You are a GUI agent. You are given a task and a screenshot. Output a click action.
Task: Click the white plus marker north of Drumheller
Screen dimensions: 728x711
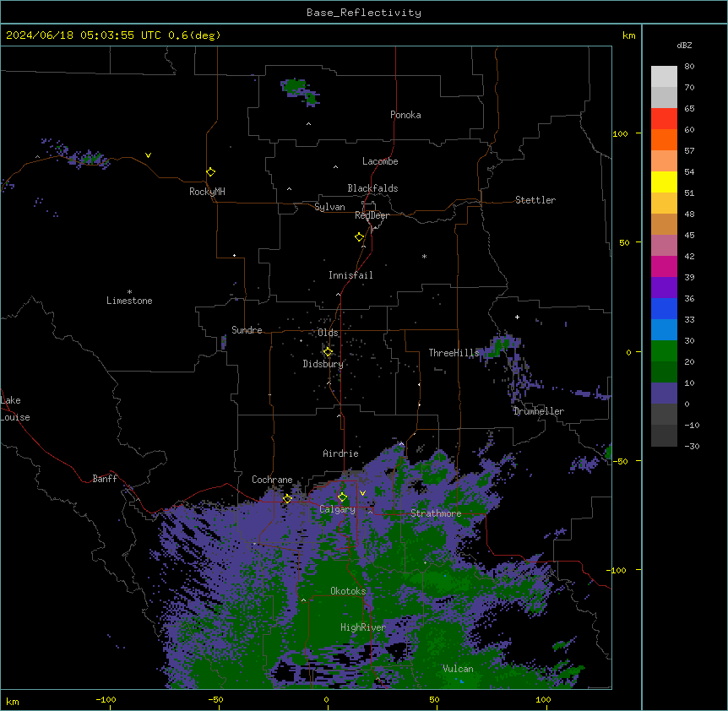click(x=517, y=317)
